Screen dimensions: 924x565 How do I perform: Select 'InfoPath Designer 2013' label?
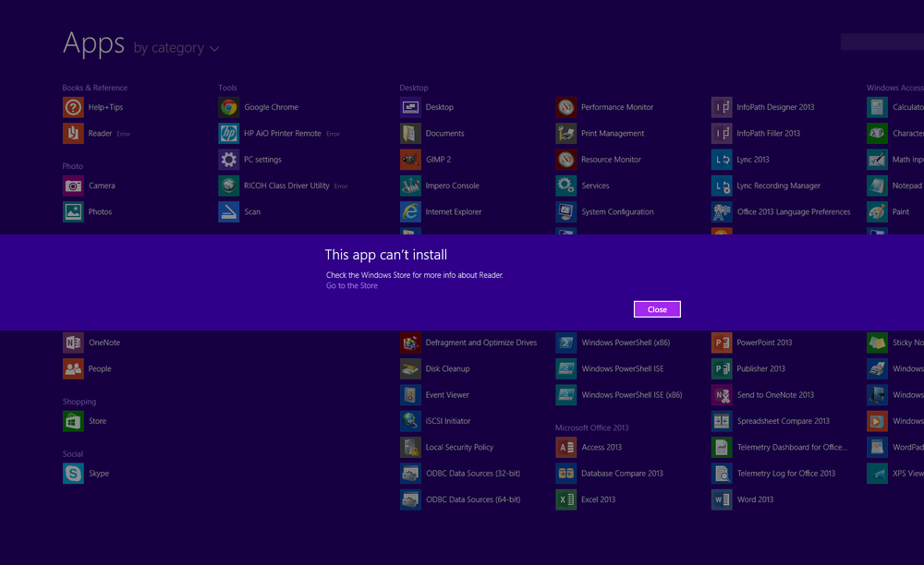pyautogui.click(x=775, y=107)
